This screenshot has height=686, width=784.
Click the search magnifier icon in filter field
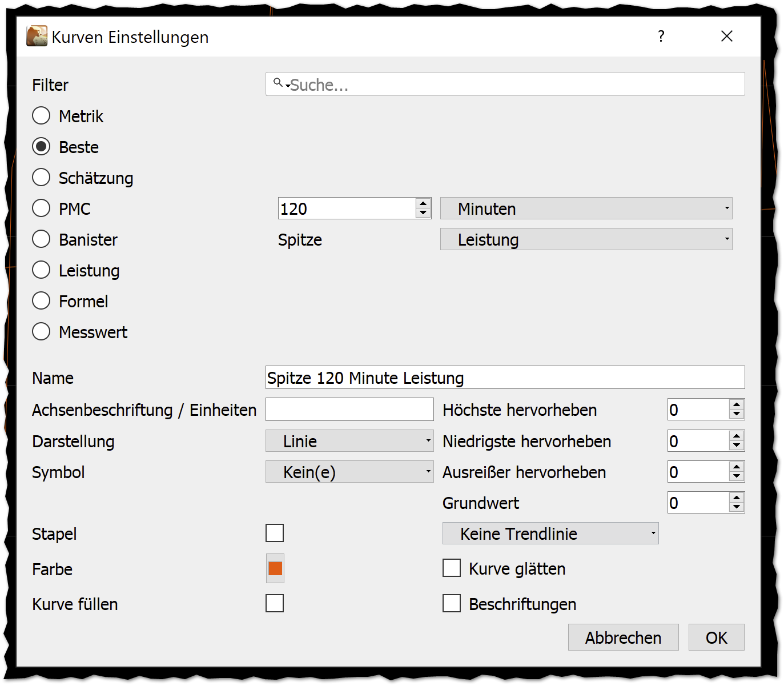(x=278, y=83)
